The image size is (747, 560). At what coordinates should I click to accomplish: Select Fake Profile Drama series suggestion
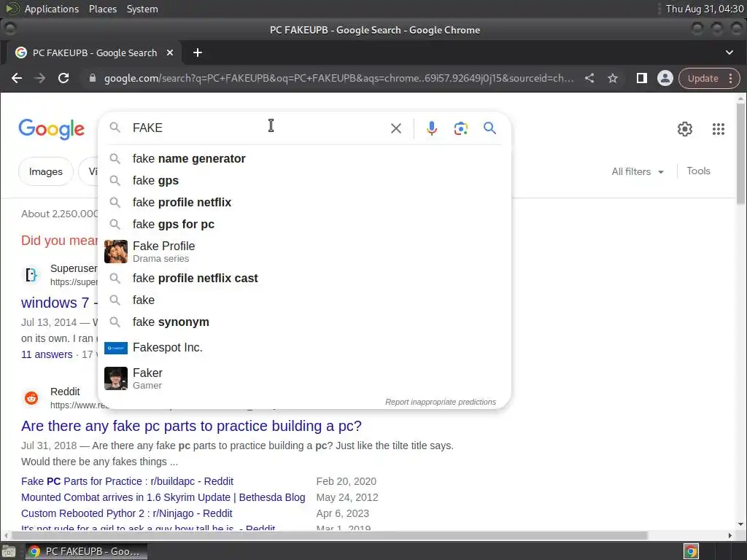click(x=304, y=252)
